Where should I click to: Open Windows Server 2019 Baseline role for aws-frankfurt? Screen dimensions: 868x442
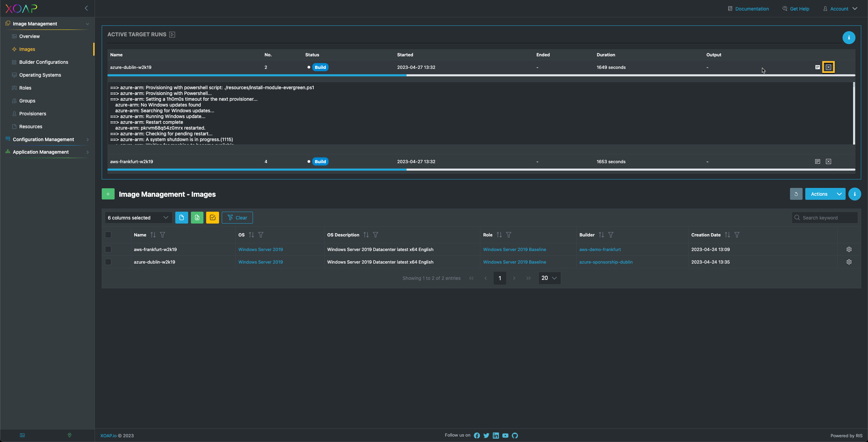[514, 249]
